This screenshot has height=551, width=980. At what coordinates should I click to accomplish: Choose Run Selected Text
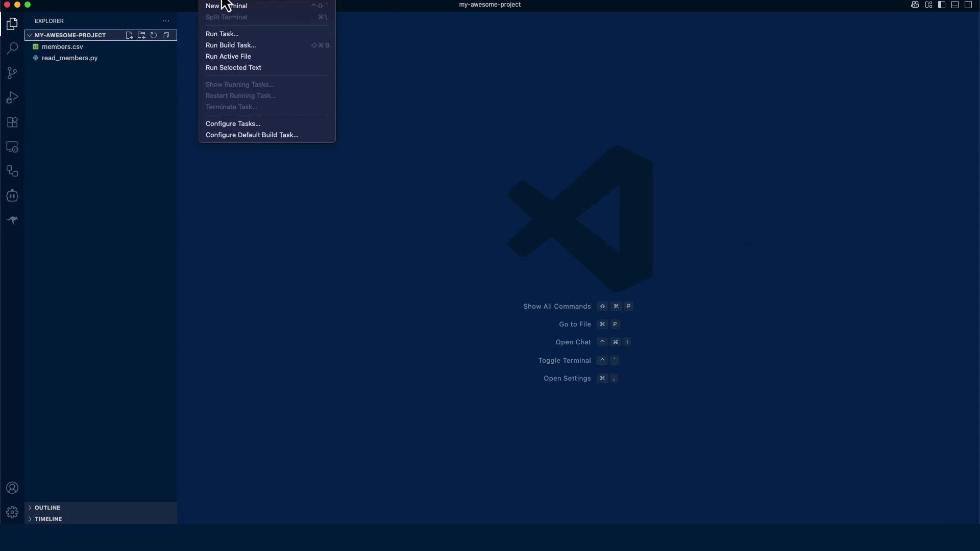267,67
